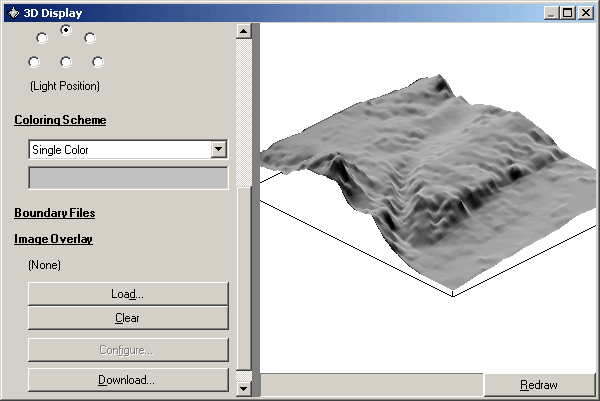Viewport: 600px width, 401px height.
Task: Select the upper-right light position radio button
Action: [x=90, y=38]
